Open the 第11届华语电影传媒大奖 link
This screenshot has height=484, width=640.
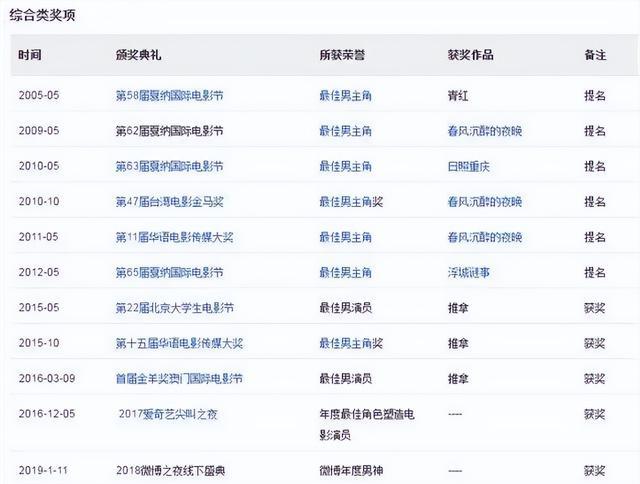click(x=174, y=237)
